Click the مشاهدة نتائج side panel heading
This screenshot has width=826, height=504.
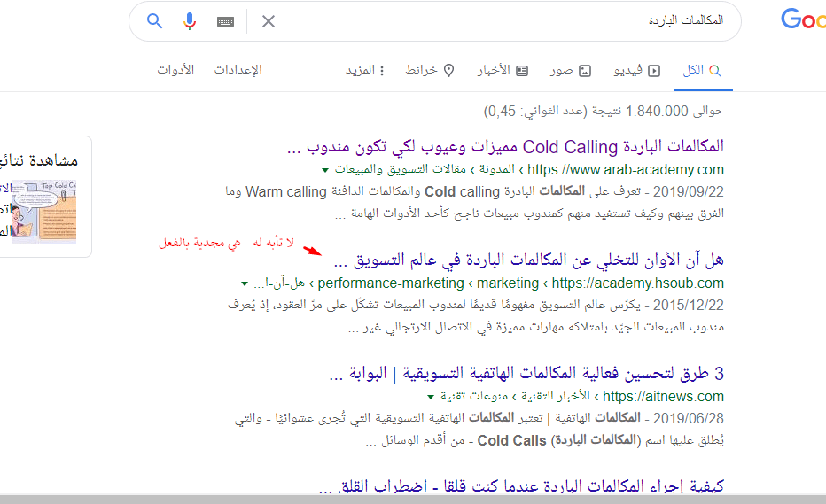(38, 160)
